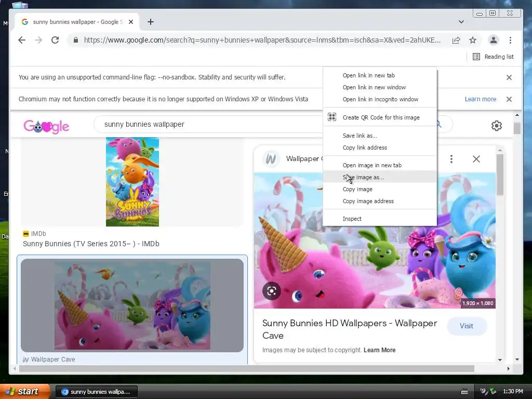532x399 pixels.
Task: Select Save image as...
Action: 380,177
